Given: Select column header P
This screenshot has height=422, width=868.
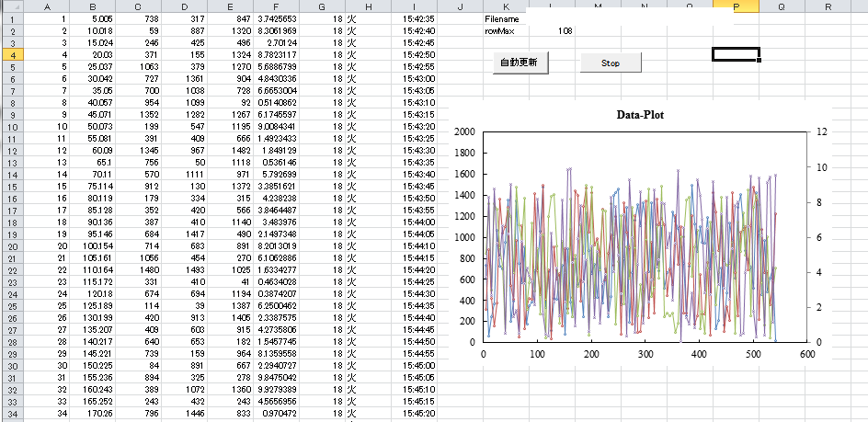Looking at the screenshot, I should click(736, 6).
